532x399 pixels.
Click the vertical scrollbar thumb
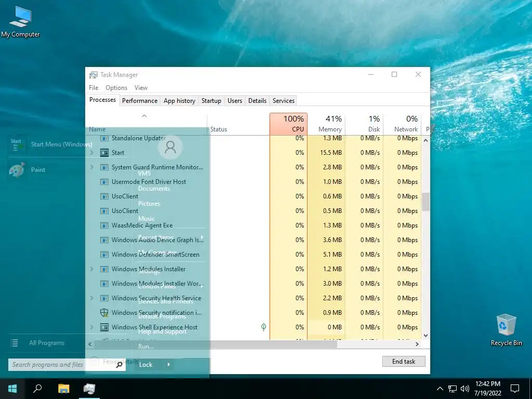click(x=425, y=202)
